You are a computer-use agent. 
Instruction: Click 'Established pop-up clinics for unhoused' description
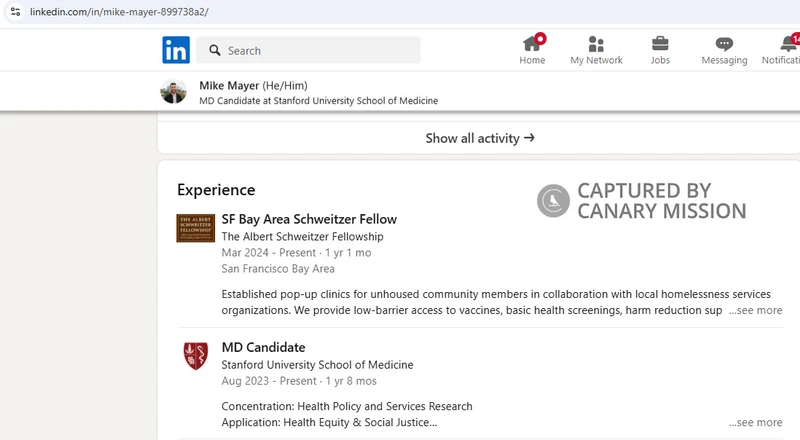496,302
